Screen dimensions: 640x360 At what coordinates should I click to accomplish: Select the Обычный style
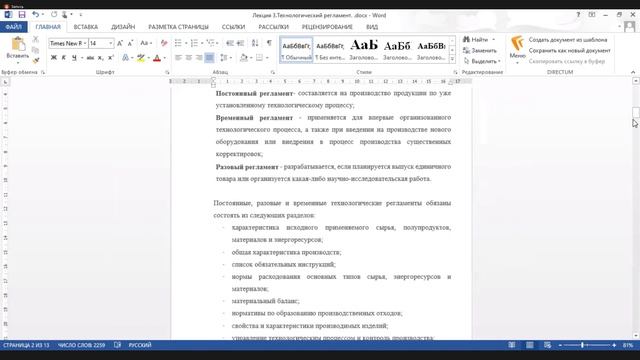(296, 50)
